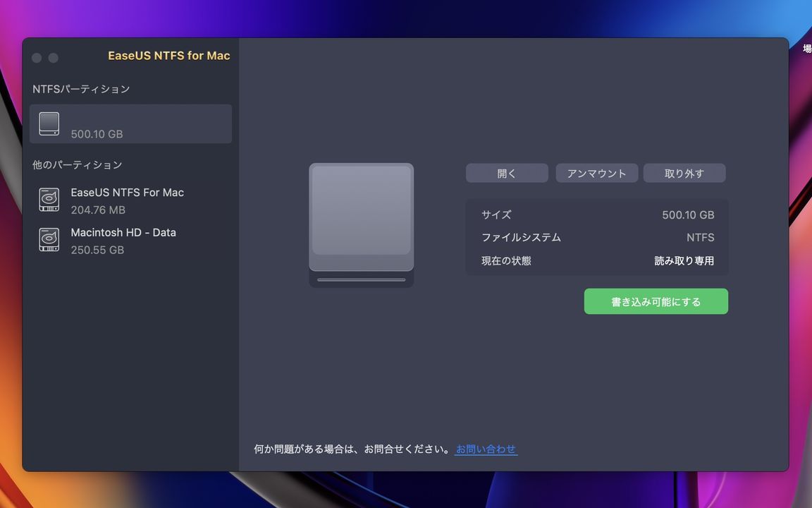Image resolution: width=812 pixels, height=508 pixels.
Task: Click the Macintosh HD - Data disk icon
Action: pyautogui.click(x=49, y=239)
